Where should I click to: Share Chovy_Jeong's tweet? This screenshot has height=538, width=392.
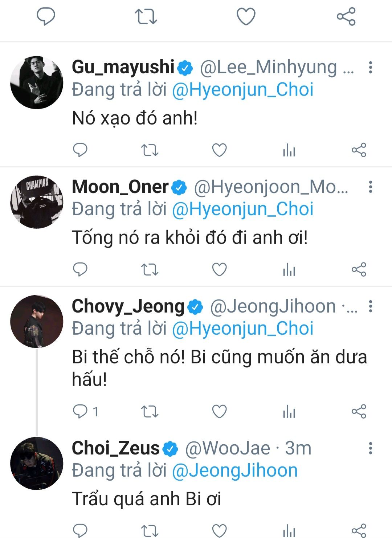[x=359, y=412]
